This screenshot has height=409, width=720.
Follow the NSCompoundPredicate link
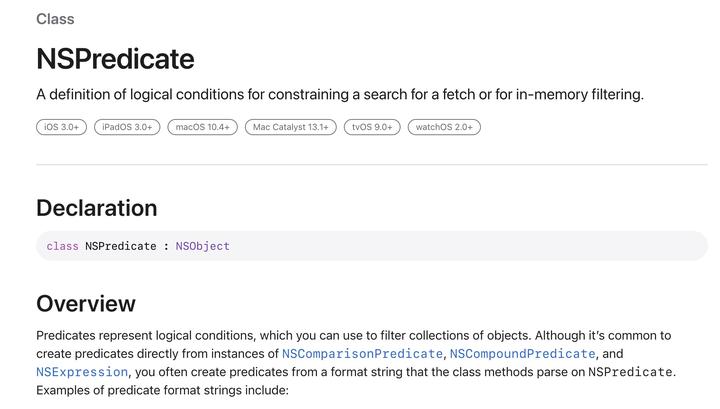pos(523,354)
